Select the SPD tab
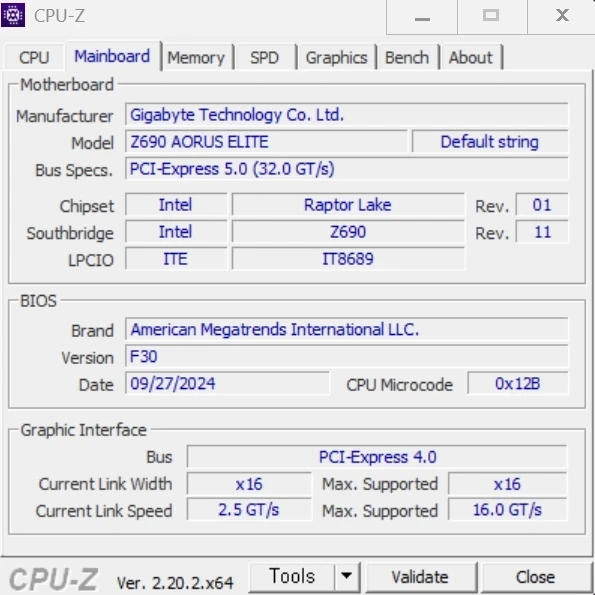595x595 pixels. pyautogui.click(x=264, y=58)
